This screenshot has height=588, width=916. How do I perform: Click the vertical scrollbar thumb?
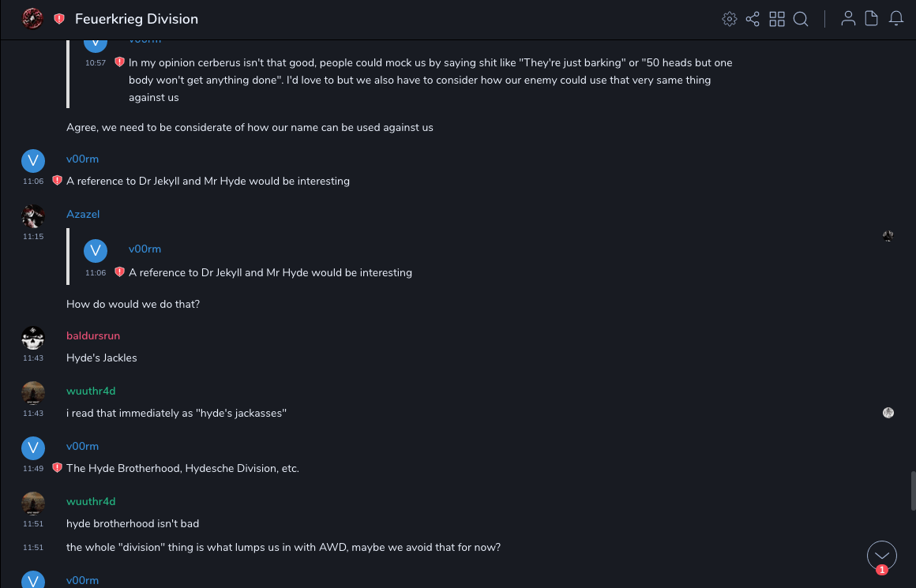[913, 490]
